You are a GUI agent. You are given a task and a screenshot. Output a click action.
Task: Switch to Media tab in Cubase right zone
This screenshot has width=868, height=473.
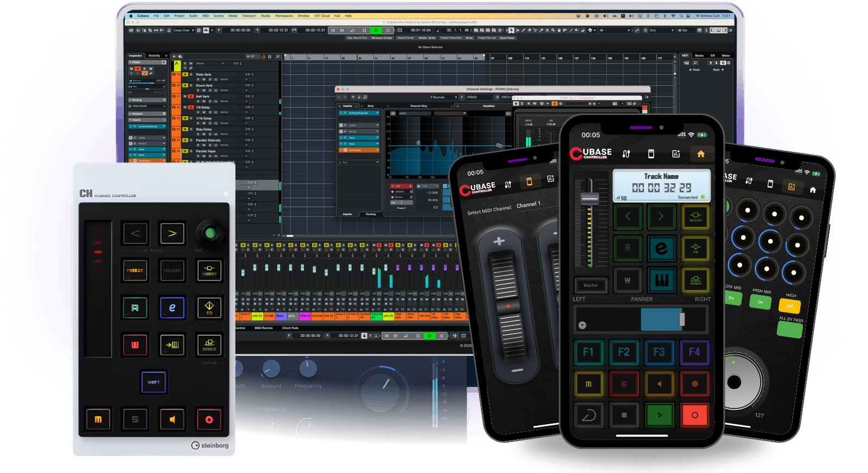click(x=699, y=55)
